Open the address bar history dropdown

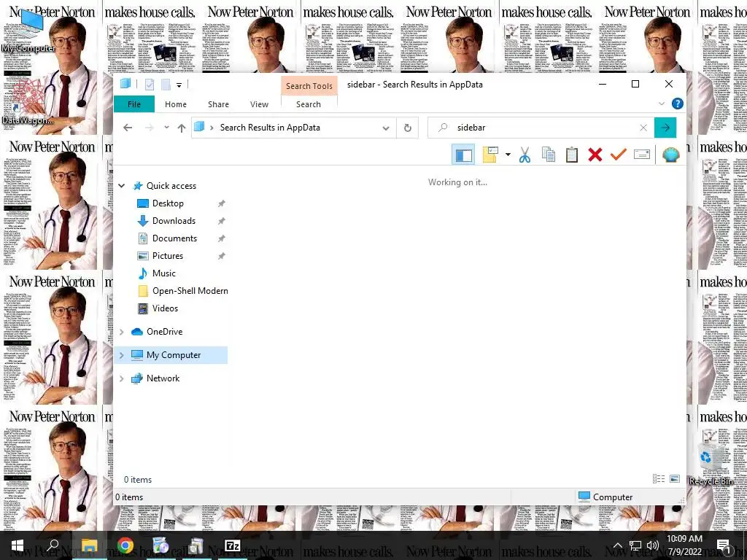click(x=386, y=128)
